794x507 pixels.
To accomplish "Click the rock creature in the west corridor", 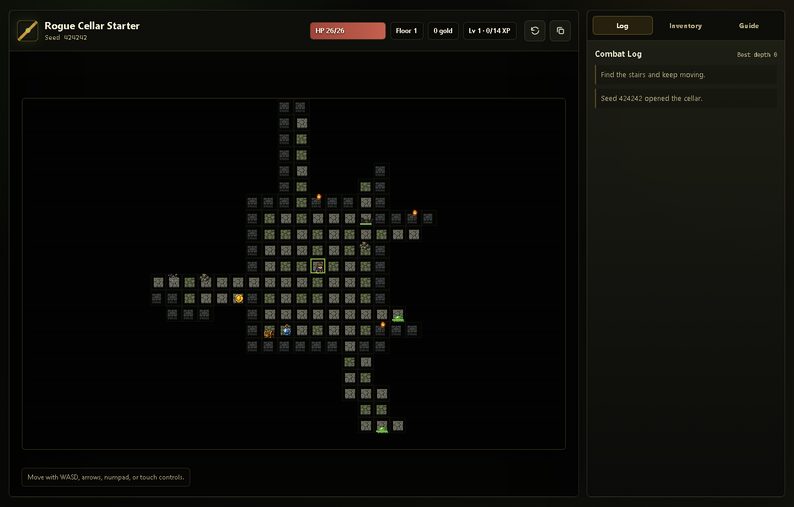I will 205,278.
